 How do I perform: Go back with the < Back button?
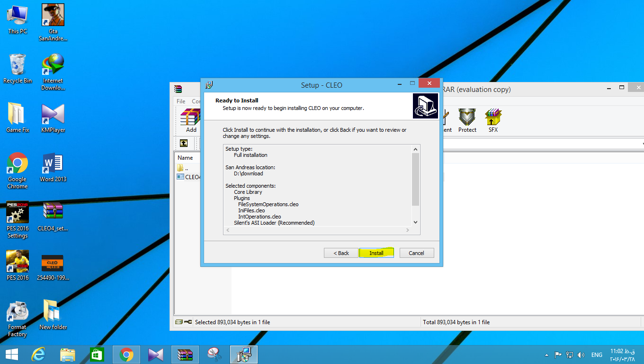point(341,253)
